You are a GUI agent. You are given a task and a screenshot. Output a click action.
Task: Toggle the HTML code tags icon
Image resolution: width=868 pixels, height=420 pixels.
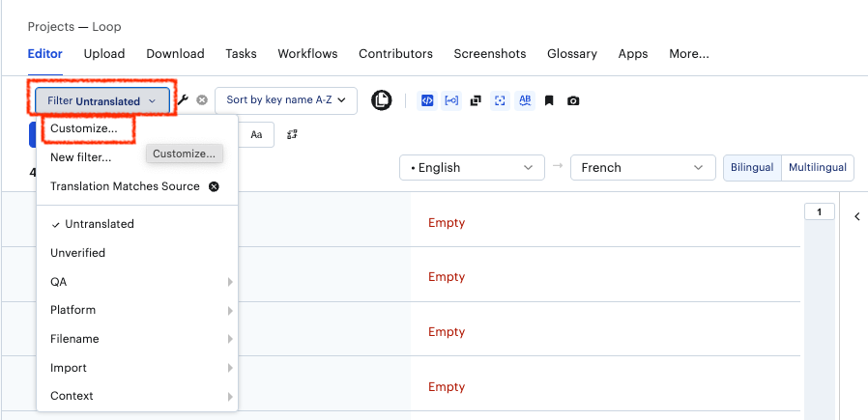coord(427,100)
